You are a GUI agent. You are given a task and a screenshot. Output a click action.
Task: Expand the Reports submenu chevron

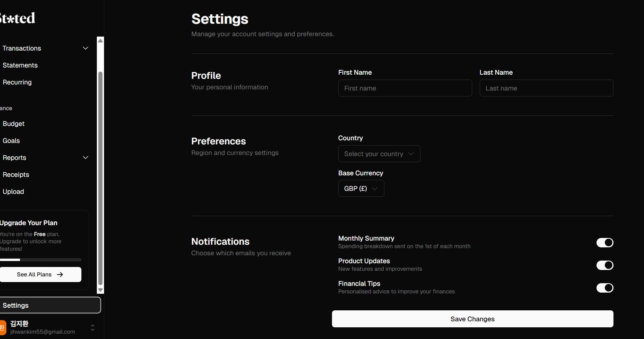point(86,158)
